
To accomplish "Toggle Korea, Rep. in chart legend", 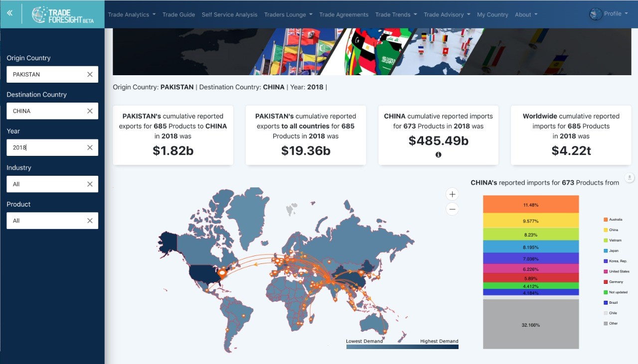I will (615, 261).
